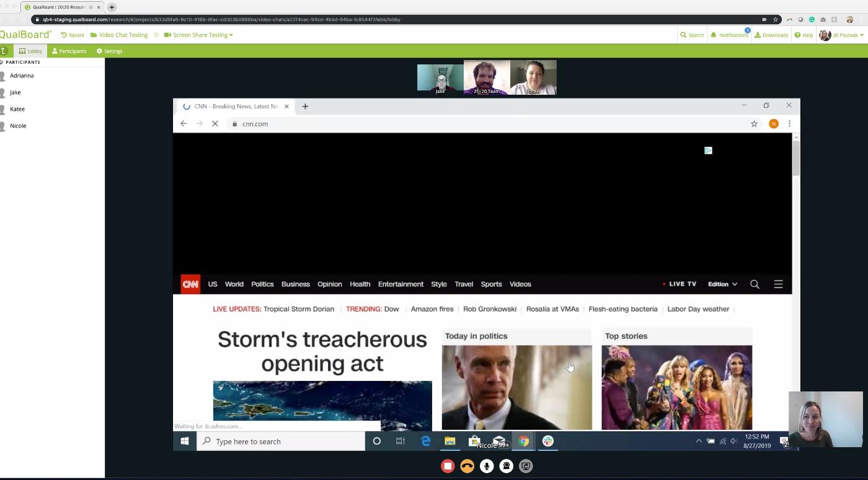Open the Windows Start menu

pos(184,441)
